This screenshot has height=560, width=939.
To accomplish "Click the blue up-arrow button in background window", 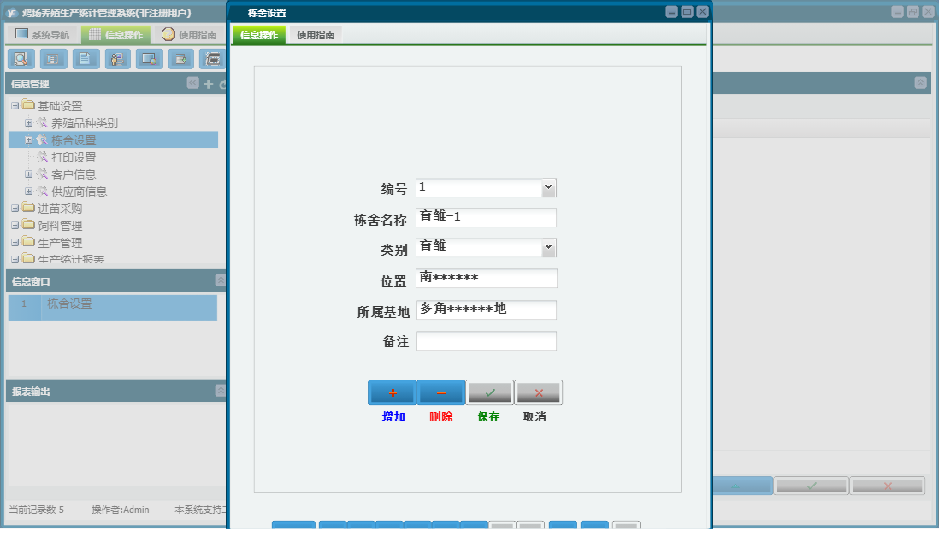I will (742, 486).
